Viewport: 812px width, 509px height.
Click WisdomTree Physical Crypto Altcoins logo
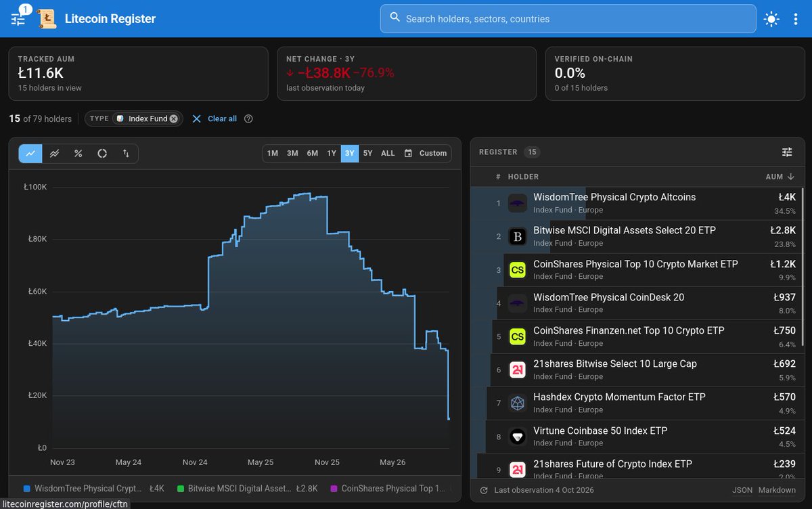[x=518, y=203]
